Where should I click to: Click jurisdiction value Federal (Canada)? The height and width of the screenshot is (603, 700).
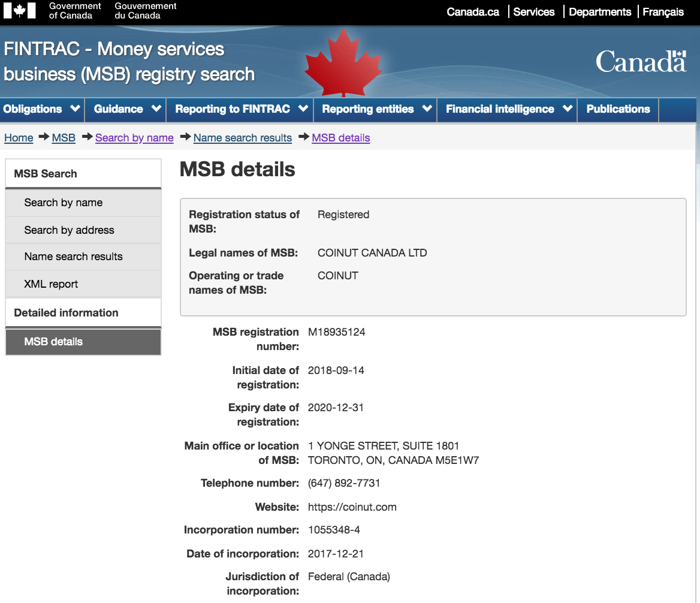(x=349, y=577)
